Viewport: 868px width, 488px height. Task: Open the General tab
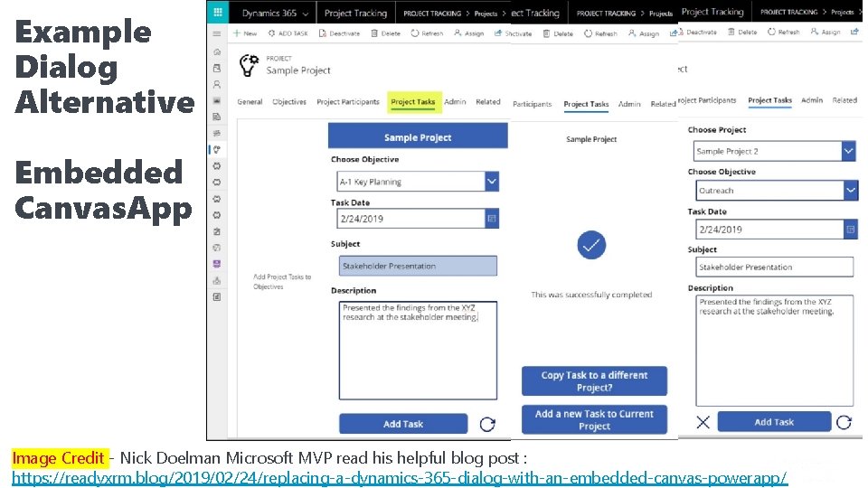click(250, 102)
